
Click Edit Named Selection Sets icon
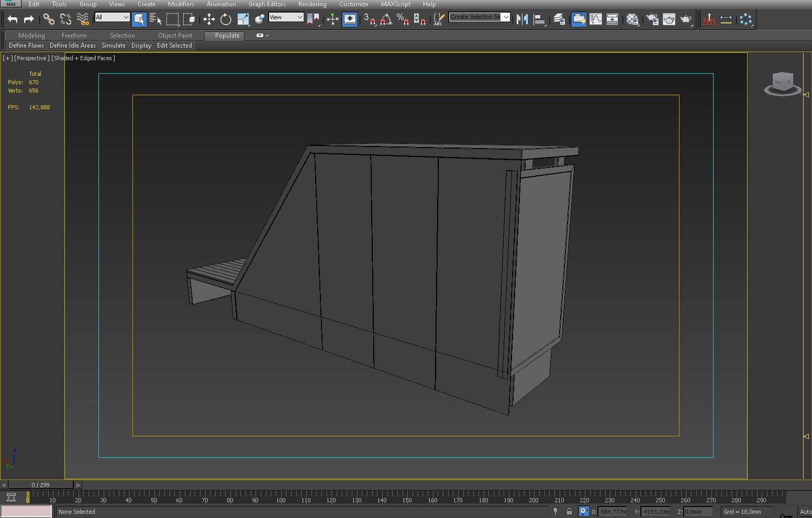[439, 19]
